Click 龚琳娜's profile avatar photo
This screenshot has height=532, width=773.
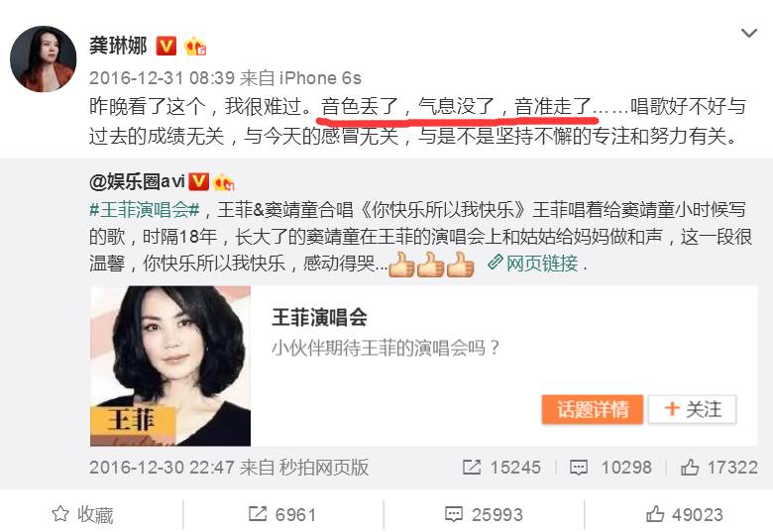click(44, 59)
